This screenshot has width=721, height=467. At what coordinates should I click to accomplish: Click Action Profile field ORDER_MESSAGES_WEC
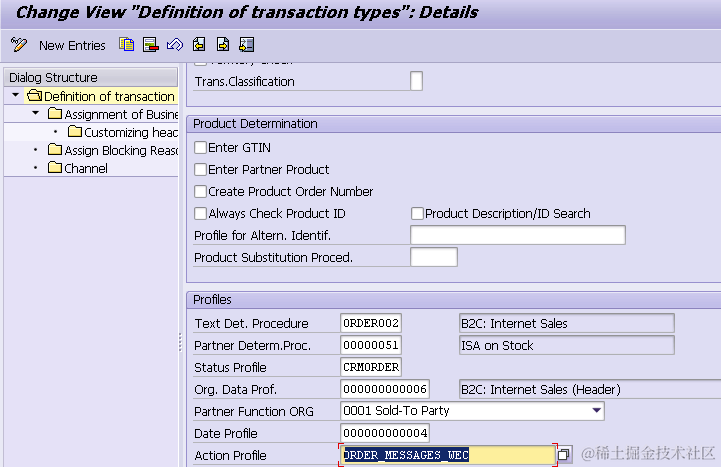pyautogui.click(x=448, y=455)
